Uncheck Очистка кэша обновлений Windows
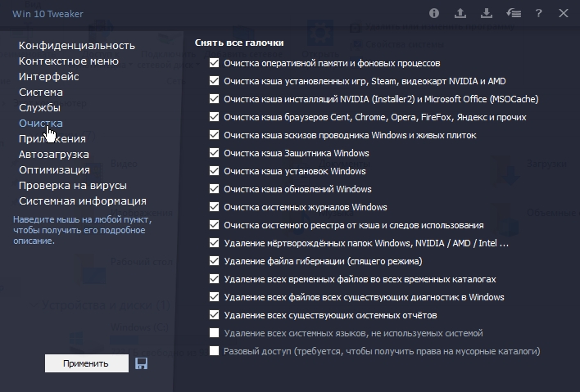The image size is (580, 392). tap(214, 189)
